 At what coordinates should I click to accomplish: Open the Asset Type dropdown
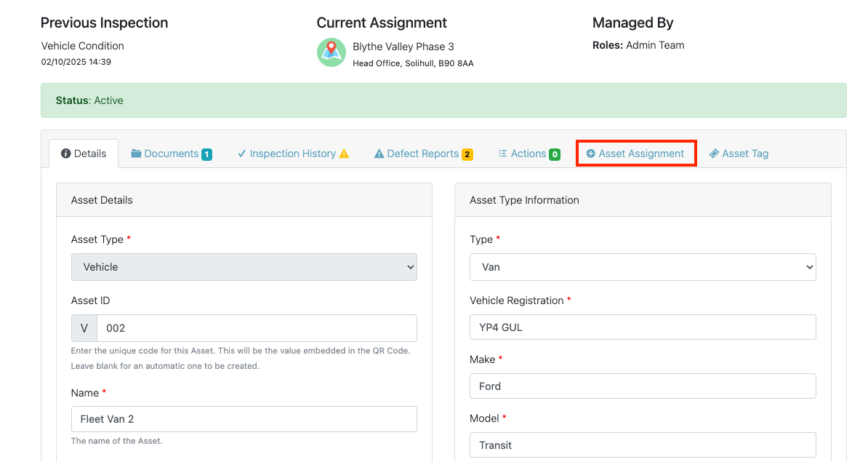click(x=244, y=267)
